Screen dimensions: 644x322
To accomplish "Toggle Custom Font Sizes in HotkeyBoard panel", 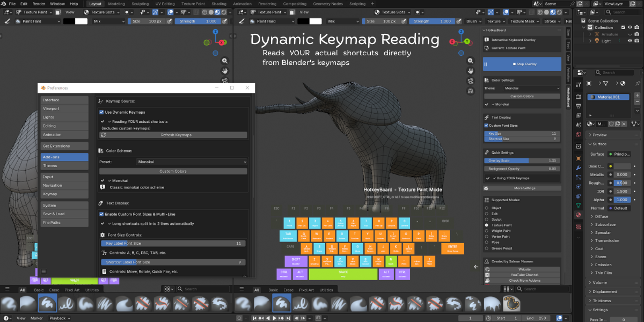I will 486,125.
